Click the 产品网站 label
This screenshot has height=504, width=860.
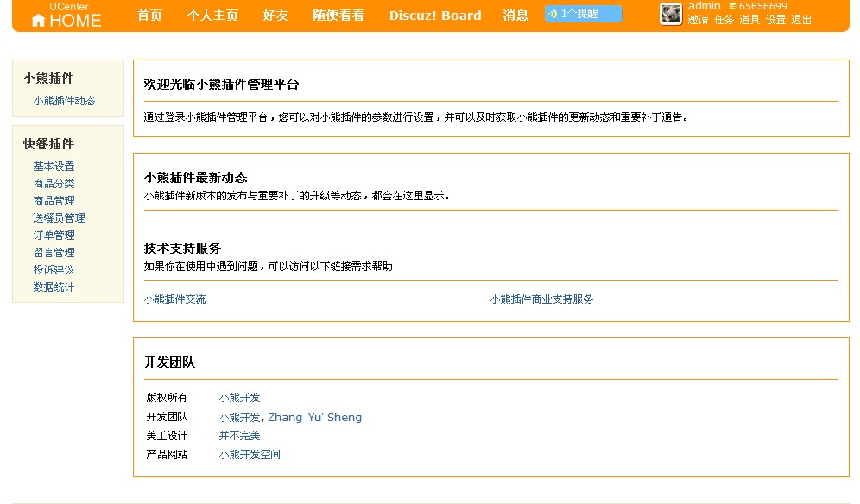(167, 455)
